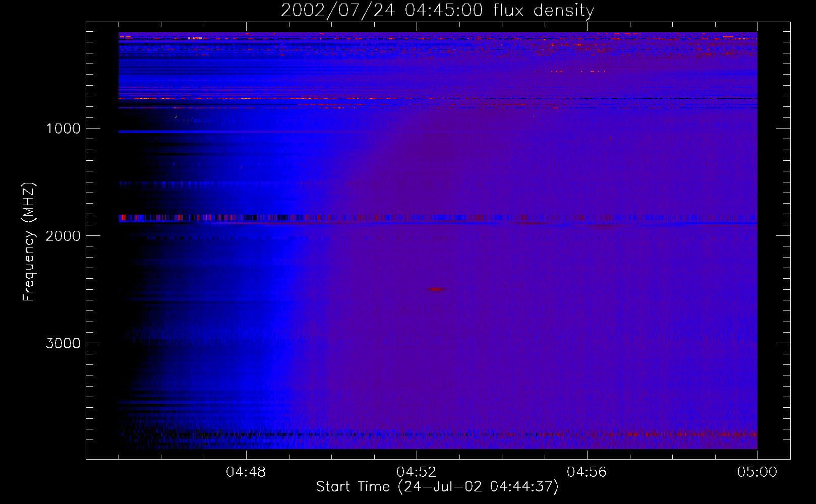816x504 pixels.
Task: Click the red-blue striped interference band near 1850 MHz
Action: click(438, 218)
